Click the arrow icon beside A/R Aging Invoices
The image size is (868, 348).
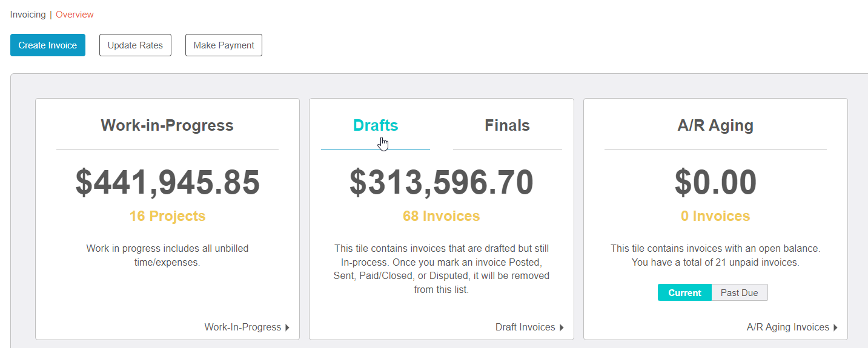pos(835,327)
